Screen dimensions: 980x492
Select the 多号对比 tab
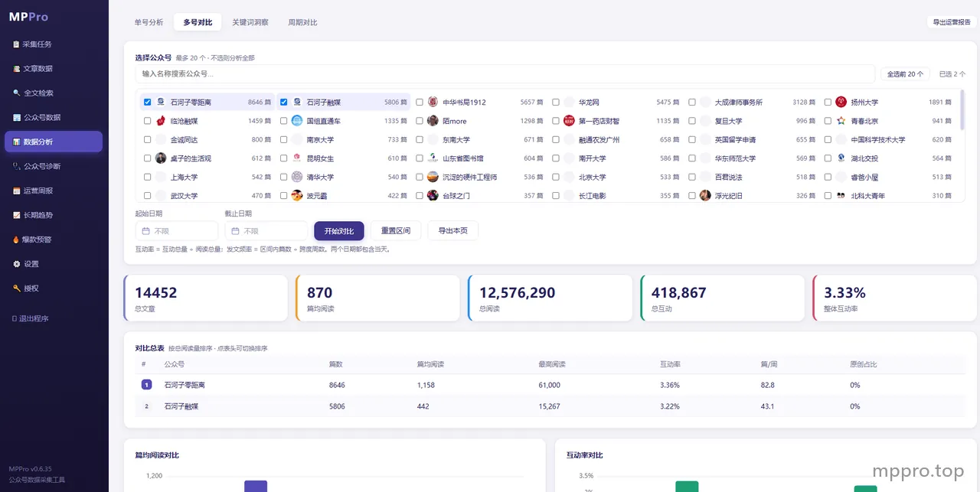click(198, 22)
